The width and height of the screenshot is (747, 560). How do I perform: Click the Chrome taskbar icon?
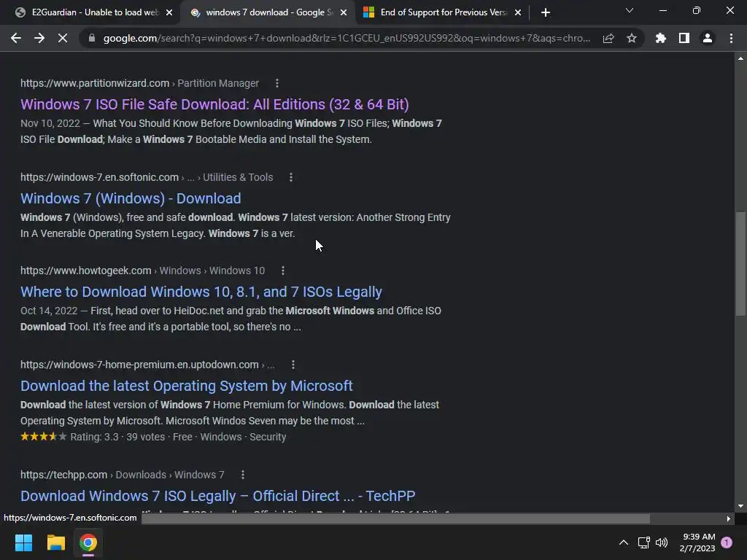click(88, 542)
